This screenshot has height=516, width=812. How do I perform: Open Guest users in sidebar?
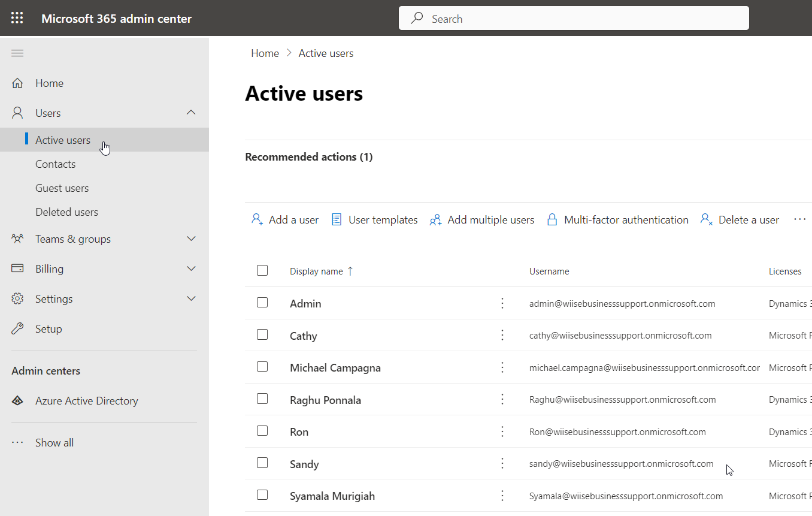click(62, 188)
